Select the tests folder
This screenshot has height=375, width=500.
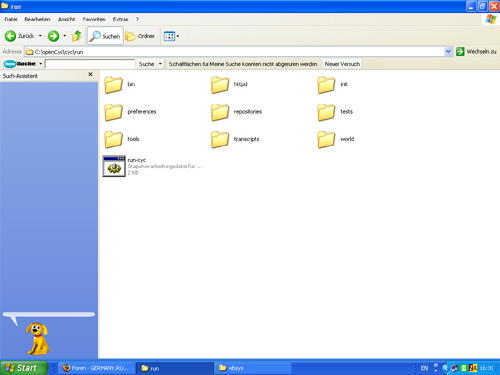click(335, 112)
